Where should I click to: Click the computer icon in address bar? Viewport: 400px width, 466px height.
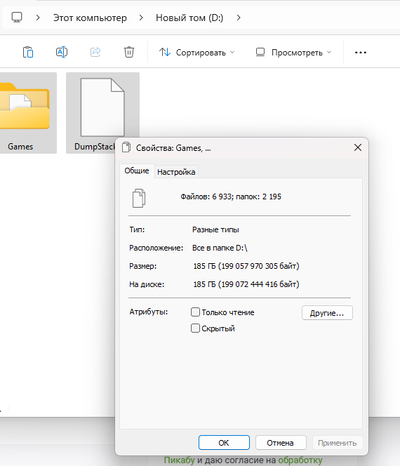click(x=17, y=17)
